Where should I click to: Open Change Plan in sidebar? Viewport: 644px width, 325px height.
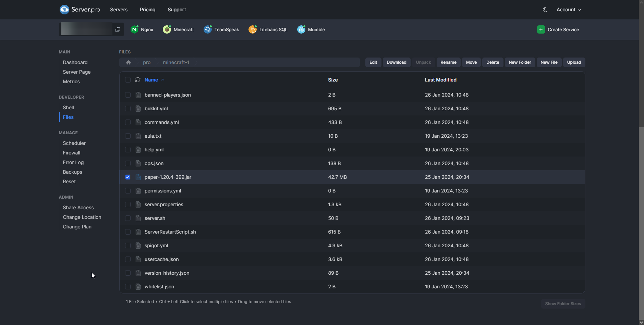tap(77, 227)
